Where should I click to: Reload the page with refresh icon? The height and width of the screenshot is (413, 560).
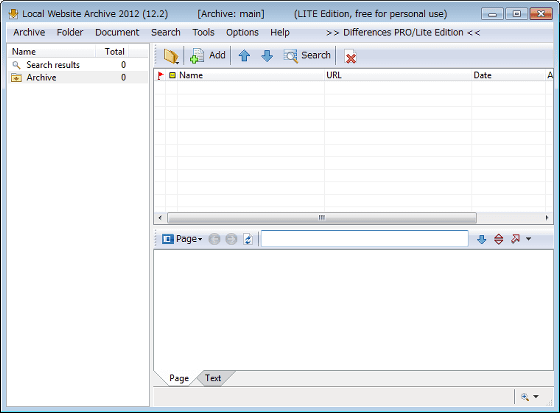(248, 239)
